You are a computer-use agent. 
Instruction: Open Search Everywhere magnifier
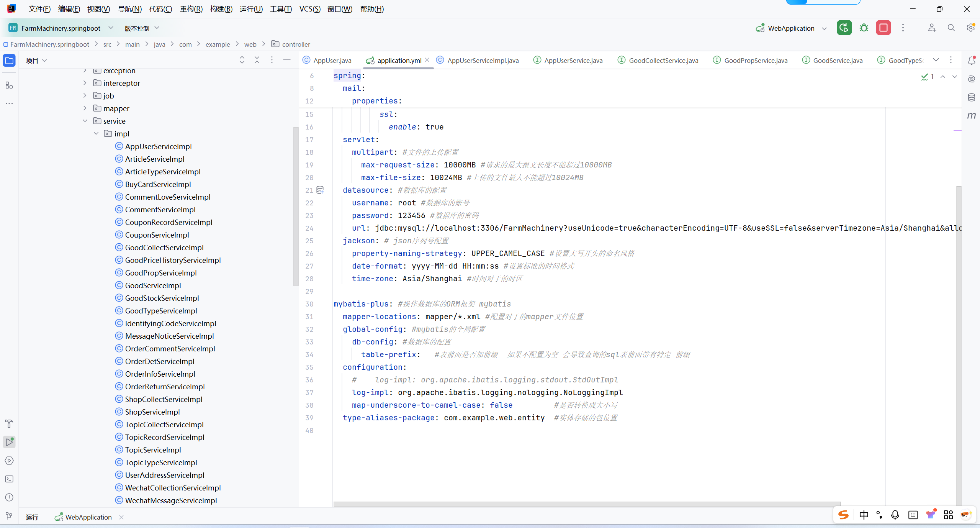[x=951, y=28]
